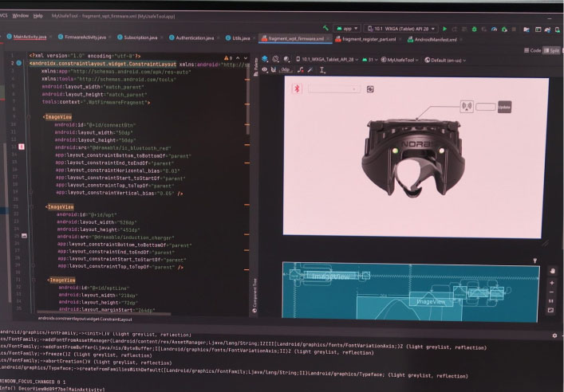This screenshot has height=392, width=564.
Task: Toggle autoconnect magnet icon
Action: 274,69
